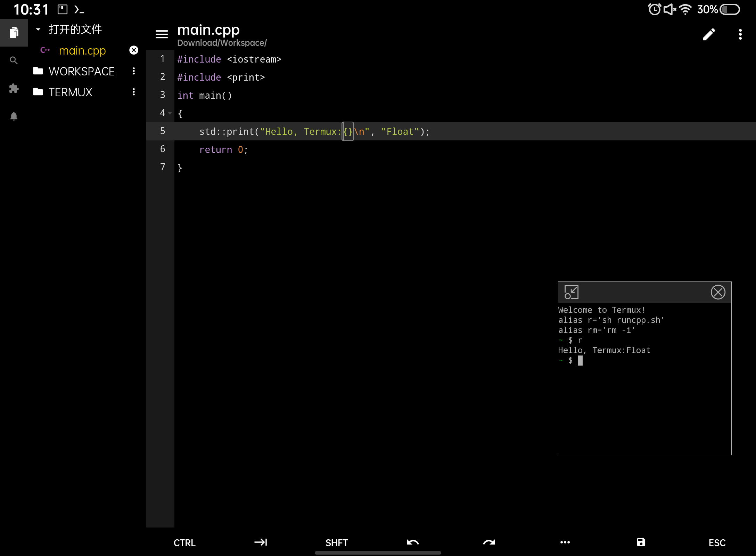756x556 pixels.
Task: Open the Files explorer sidebar icon
Action: [14, 33]
